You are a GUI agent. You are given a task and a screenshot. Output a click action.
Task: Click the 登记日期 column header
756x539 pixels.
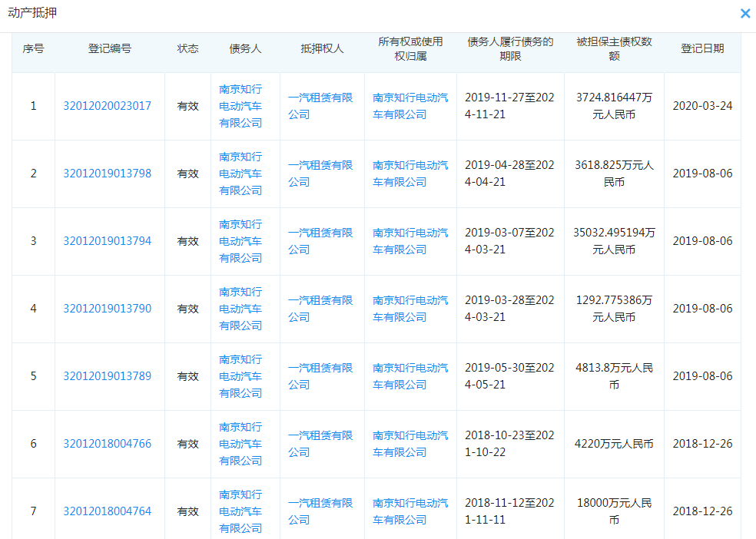[702, 48]
